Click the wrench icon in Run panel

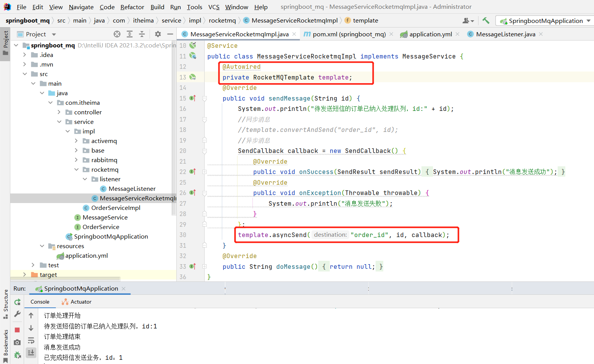[x=17, y=314]
